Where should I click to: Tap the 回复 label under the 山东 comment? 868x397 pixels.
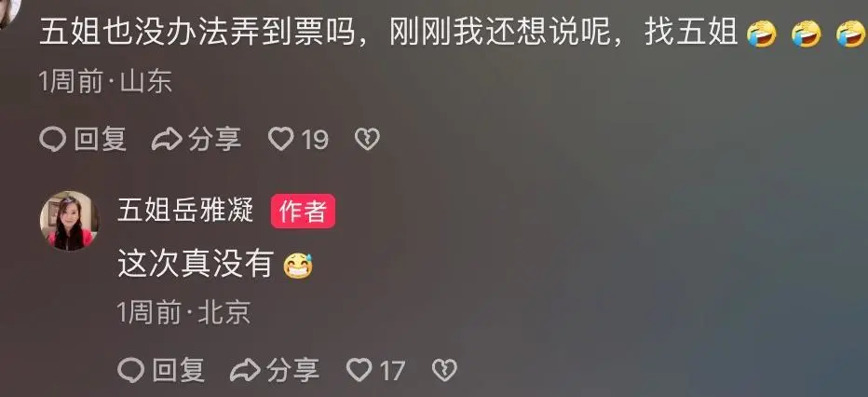(101, 139)
